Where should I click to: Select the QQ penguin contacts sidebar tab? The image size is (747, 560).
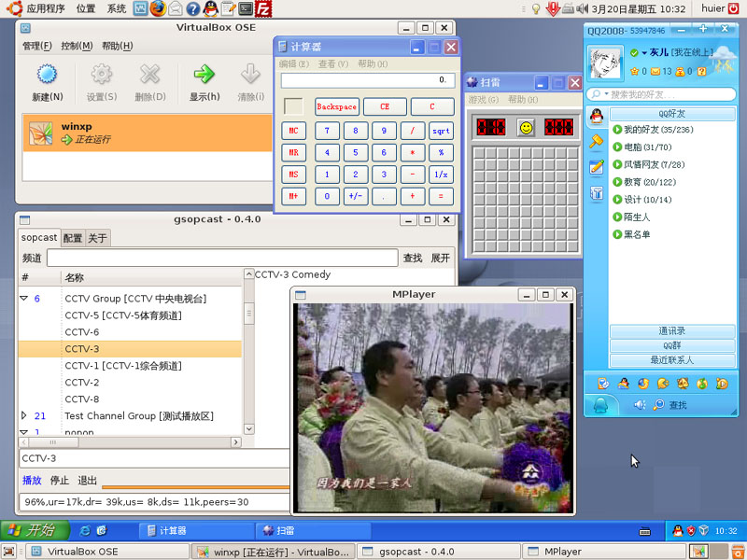coord(597,116)
